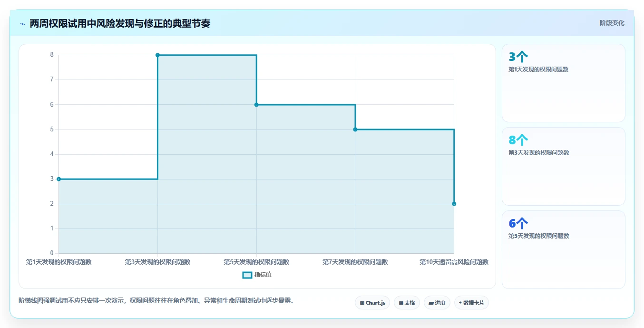The image size is (644, 328).
Task: Click the data point for 第10天 at value 2
Action: point(454,204)
